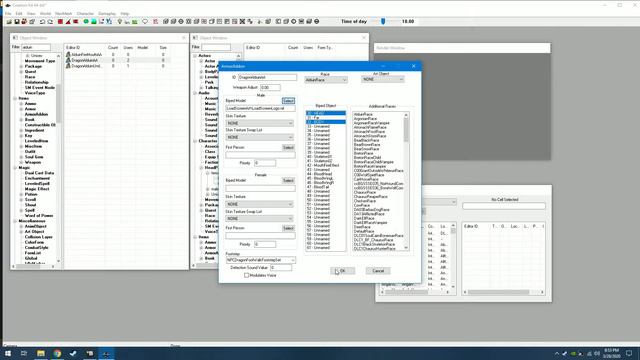Open the View menu
Image resolution: width=640 pixels, height=360 pixels.
pos(31,13)
